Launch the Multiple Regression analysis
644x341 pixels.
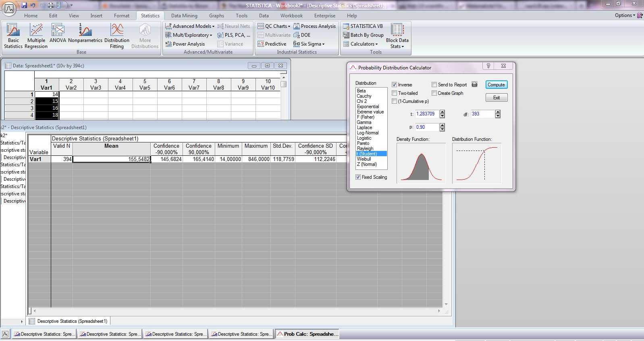click(36, 36)
